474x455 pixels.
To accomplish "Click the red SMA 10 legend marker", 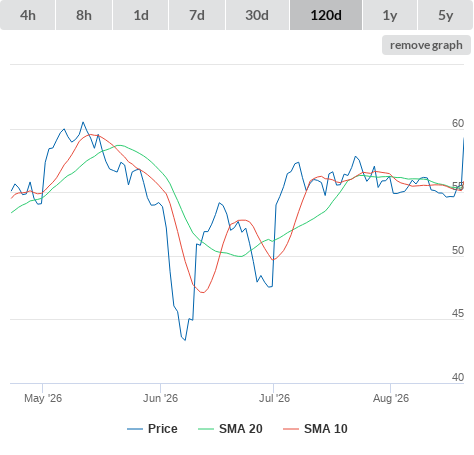I will click(x=291, y=429).
